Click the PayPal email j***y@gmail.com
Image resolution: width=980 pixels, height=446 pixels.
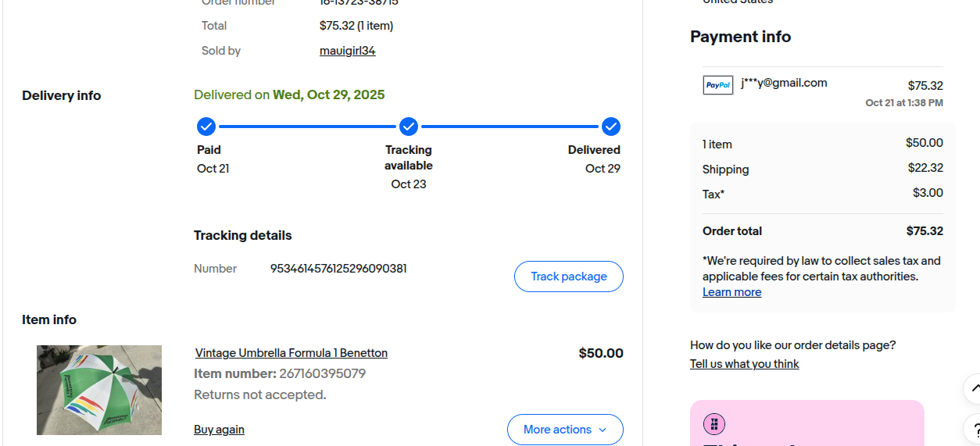click(x=784, y=83)
